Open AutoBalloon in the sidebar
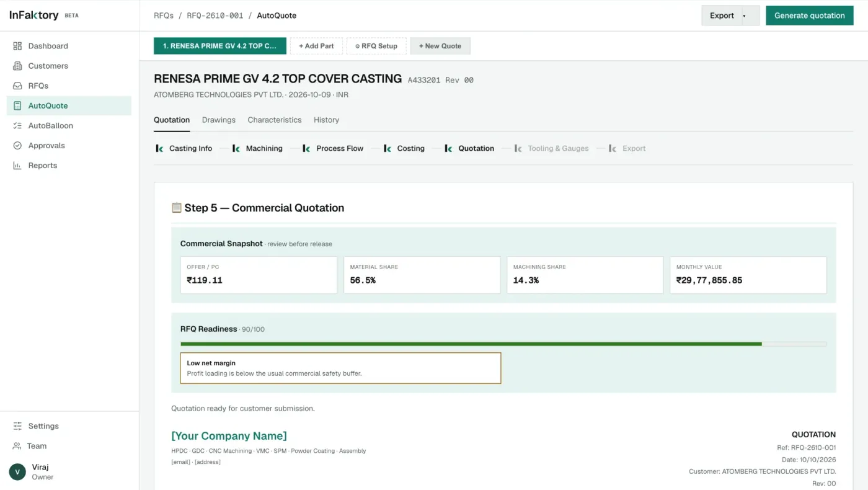Screen dimensions: 868x490 coord(69,125)
